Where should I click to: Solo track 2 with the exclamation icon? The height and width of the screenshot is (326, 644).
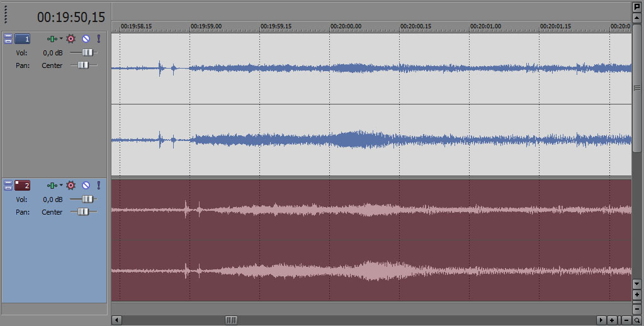click(x=99, y=186)
